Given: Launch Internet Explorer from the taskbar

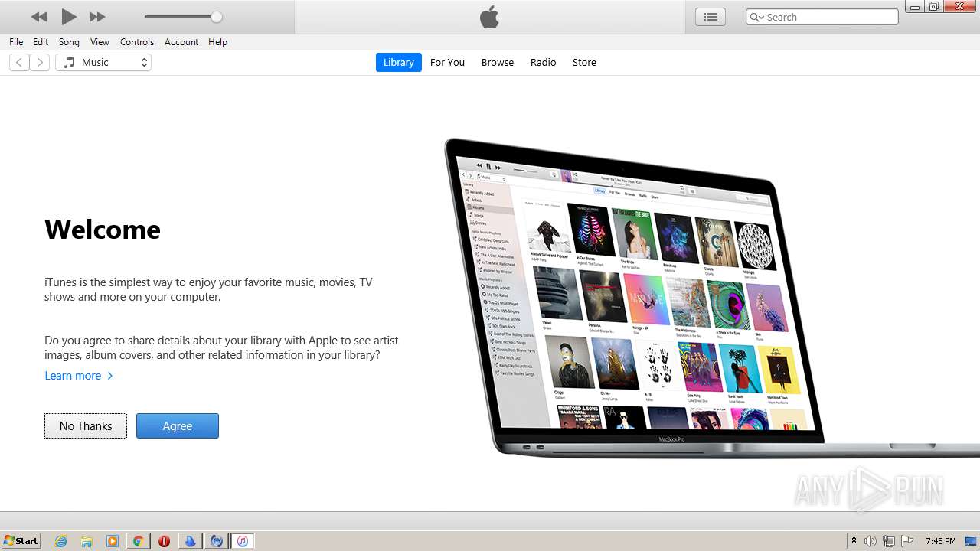Looking at the screenshot, I should (60, 541).
